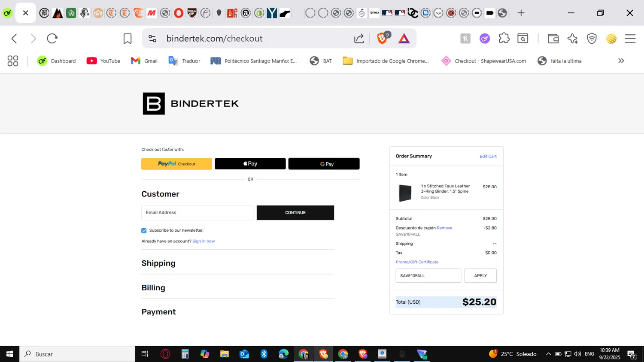Open the YouTube bookmark
The image size is (644, 362).
tap(103, 61)
